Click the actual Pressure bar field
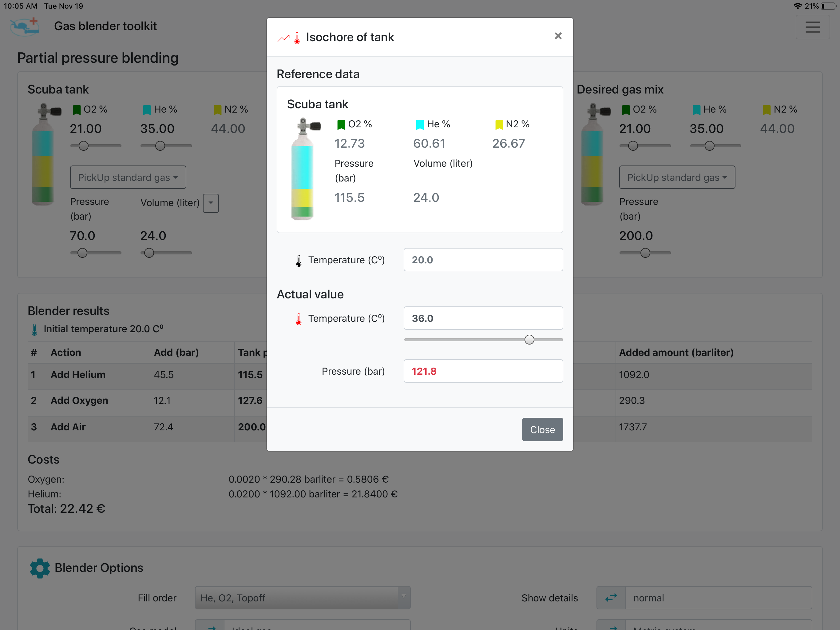The width and height of the screenshot is (840, 630). point(483,371)
